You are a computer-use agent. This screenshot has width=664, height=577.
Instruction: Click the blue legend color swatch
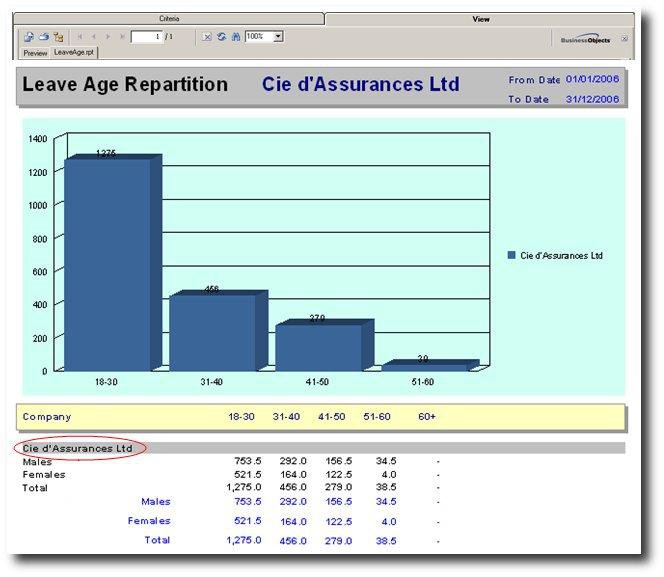coord(511,256)
